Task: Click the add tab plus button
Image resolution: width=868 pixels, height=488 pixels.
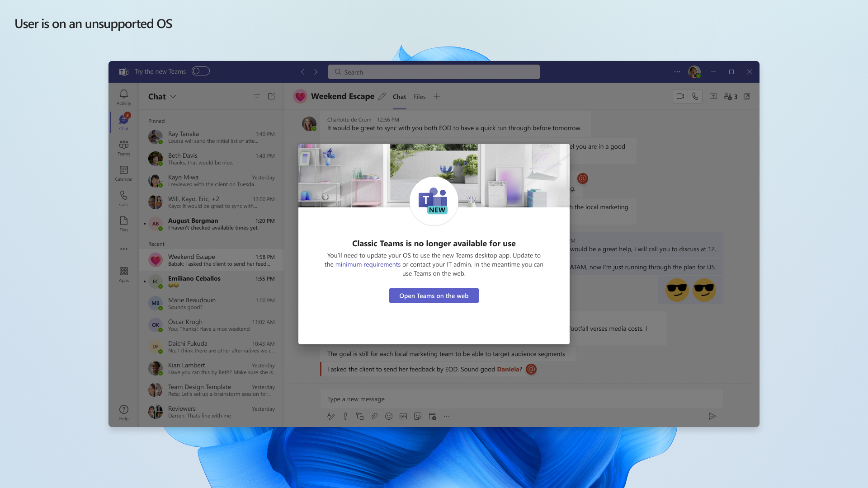Action: [x=436, y=96]
